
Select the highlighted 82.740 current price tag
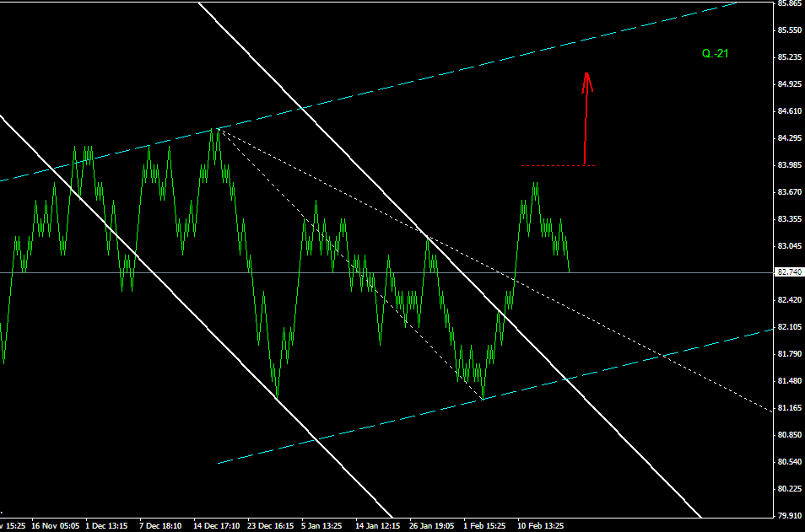pyautogui.click(x=789, y=271)
